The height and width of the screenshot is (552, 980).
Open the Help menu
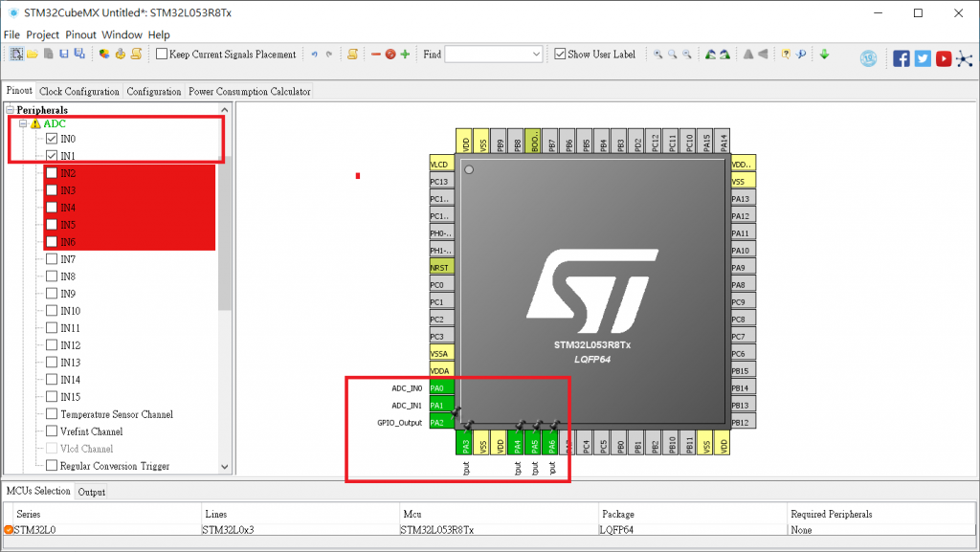(x=159, y=35)
